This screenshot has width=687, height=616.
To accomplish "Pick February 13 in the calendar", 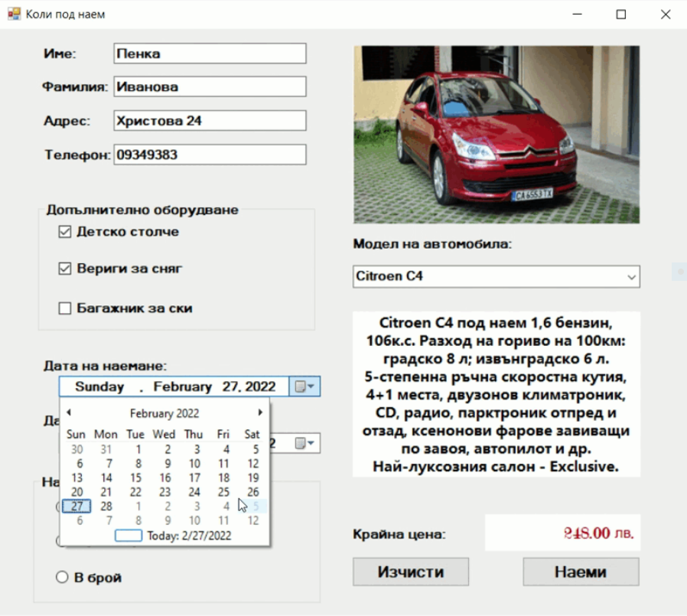I will (77, 477).
